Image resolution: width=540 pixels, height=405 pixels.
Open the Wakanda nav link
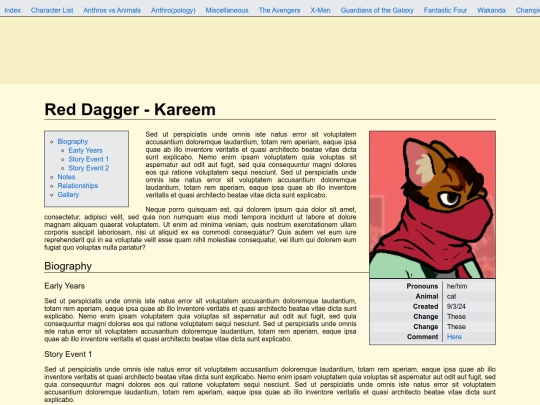click(491, 10)
